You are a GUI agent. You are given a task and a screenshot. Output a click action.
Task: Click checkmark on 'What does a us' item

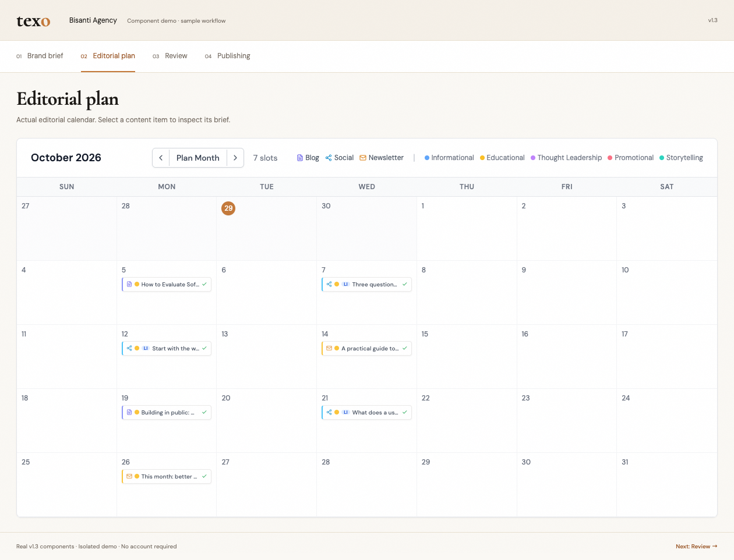click(405, 412)
